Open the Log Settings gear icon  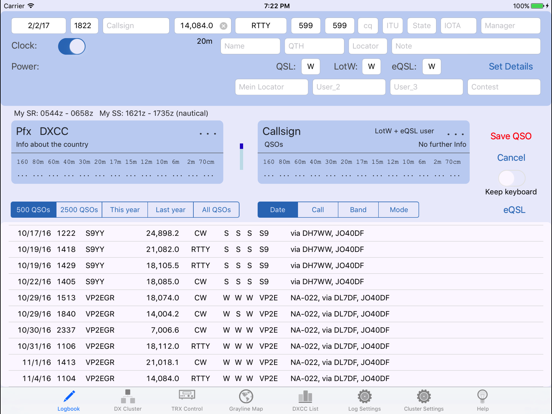[364, 396]
